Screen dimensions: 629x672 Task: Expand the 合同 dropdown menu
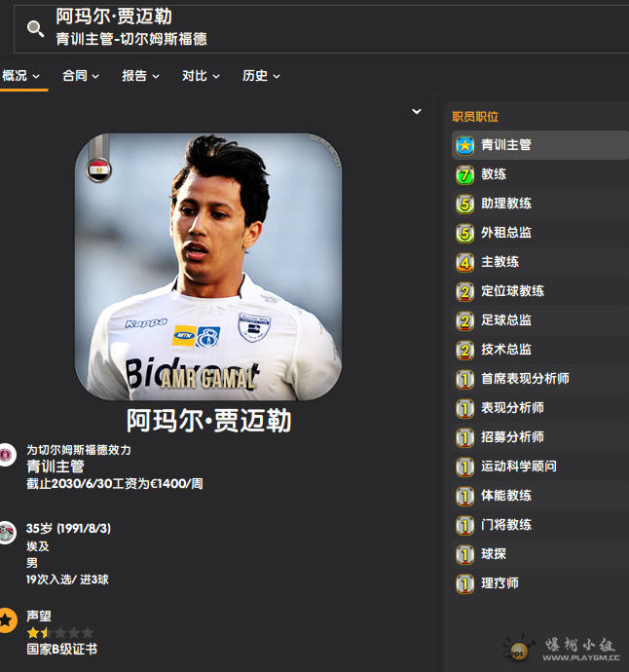[81, 76]
